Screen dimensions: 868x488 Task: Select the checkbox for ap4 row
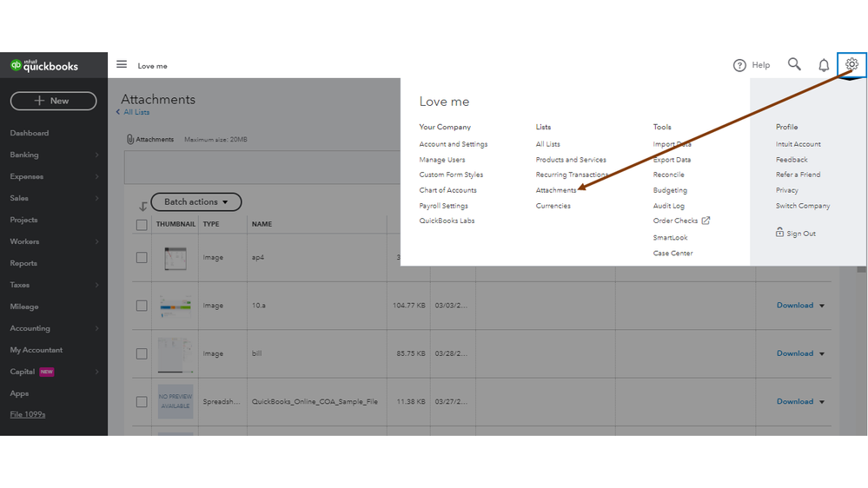click(x=142, y=257)
